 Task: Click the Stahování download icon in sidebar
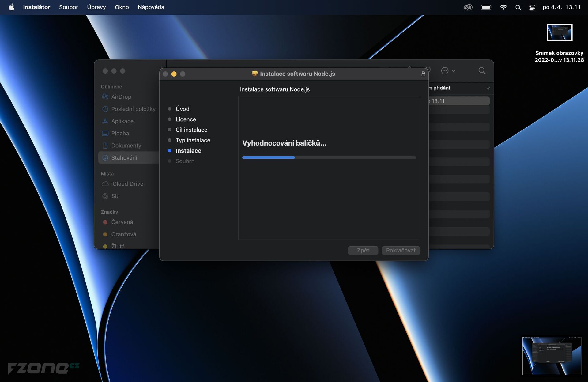coord(105,157)
